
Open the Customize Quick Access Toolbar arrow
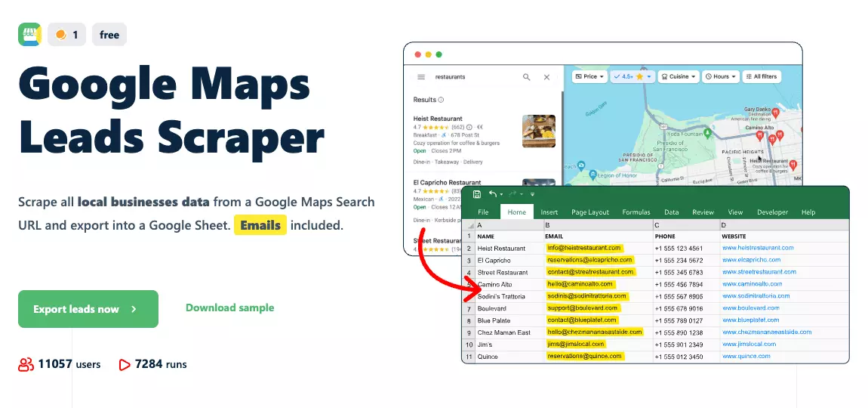tap(532, 195)
